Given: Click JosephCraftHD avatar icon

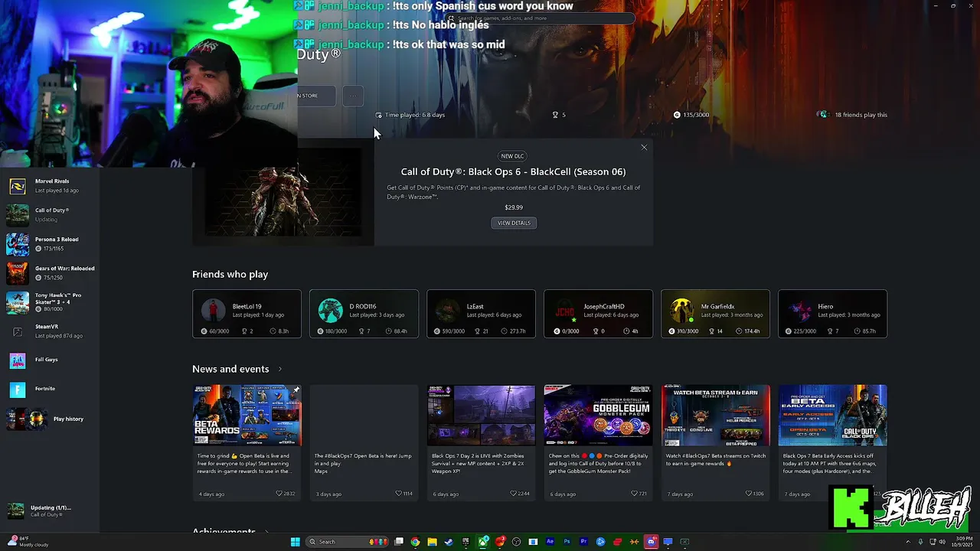Looking at the screenshot, I should [565, 310].
